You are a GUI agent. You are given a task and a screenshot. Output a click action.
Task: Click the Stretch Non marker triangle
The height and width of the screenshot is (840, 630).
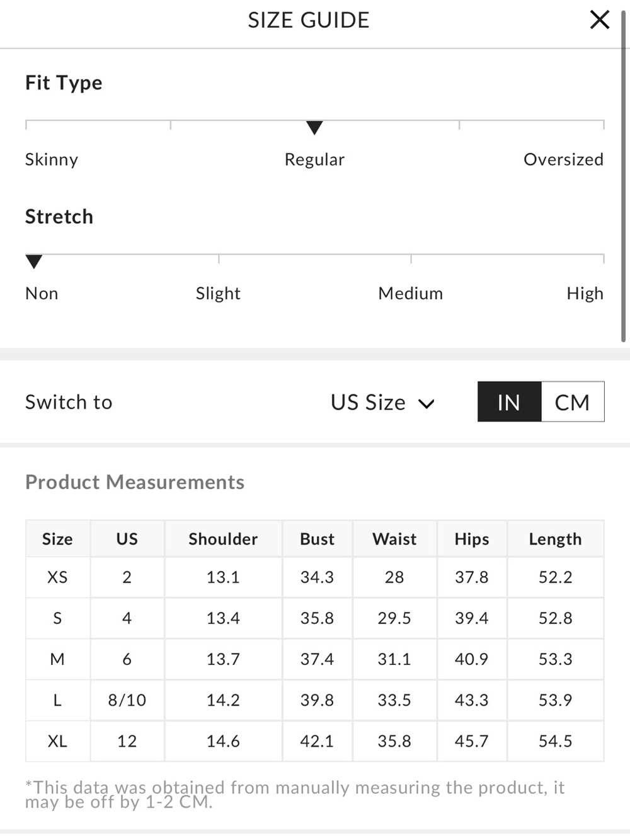coord(34,262)
